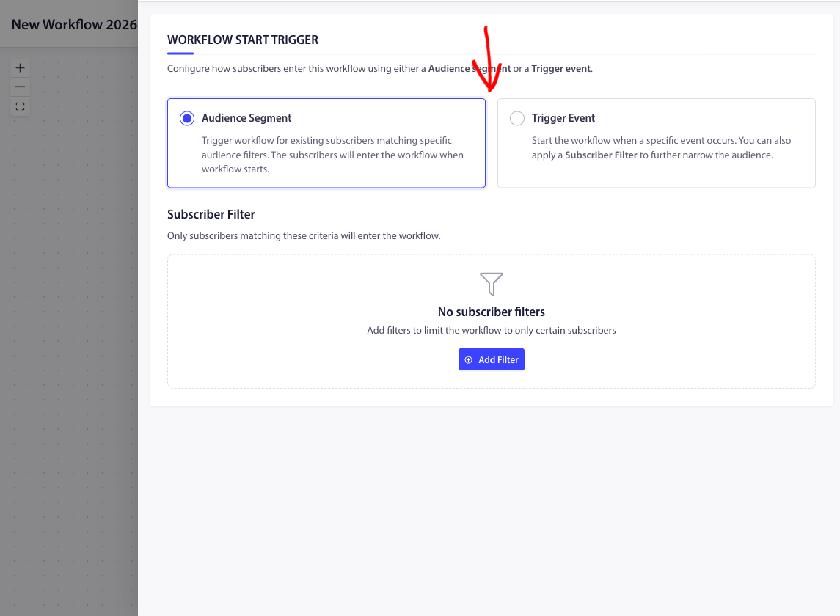
Task: Select the Trigger Event radio button
Action: [x=517, y=118]
